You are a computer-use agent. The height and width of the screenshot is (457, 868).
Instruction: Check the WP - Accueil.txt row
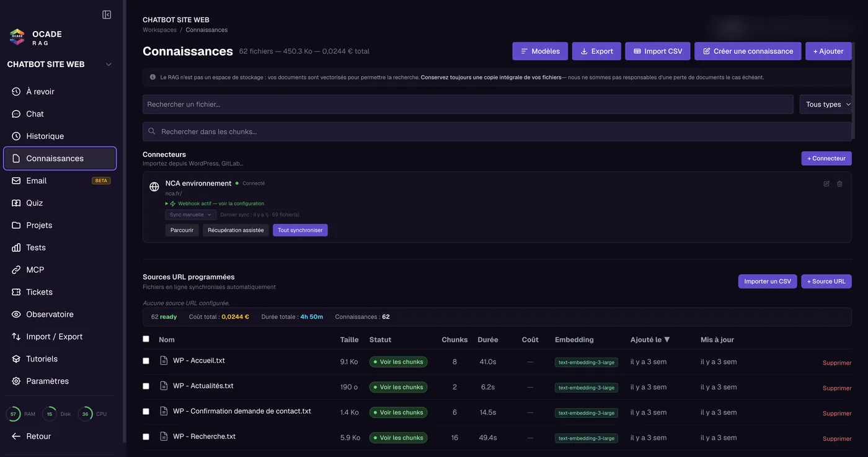coord(146,361)
